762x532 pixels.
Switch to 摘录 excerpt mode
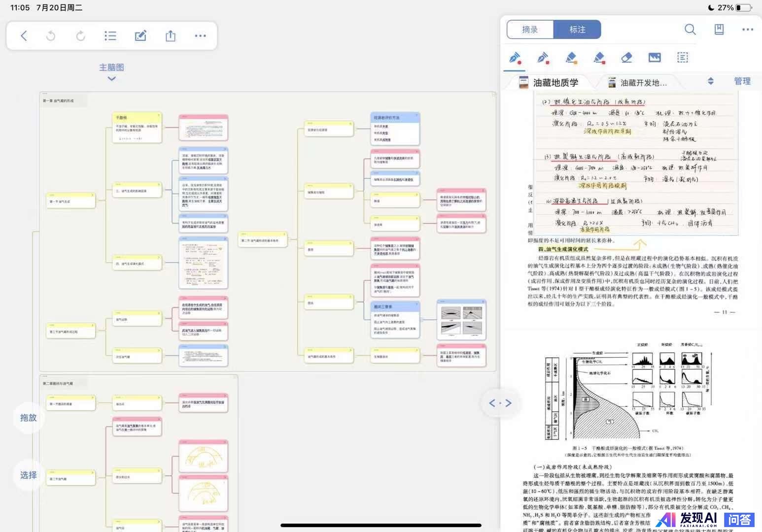tap(530, 30)
